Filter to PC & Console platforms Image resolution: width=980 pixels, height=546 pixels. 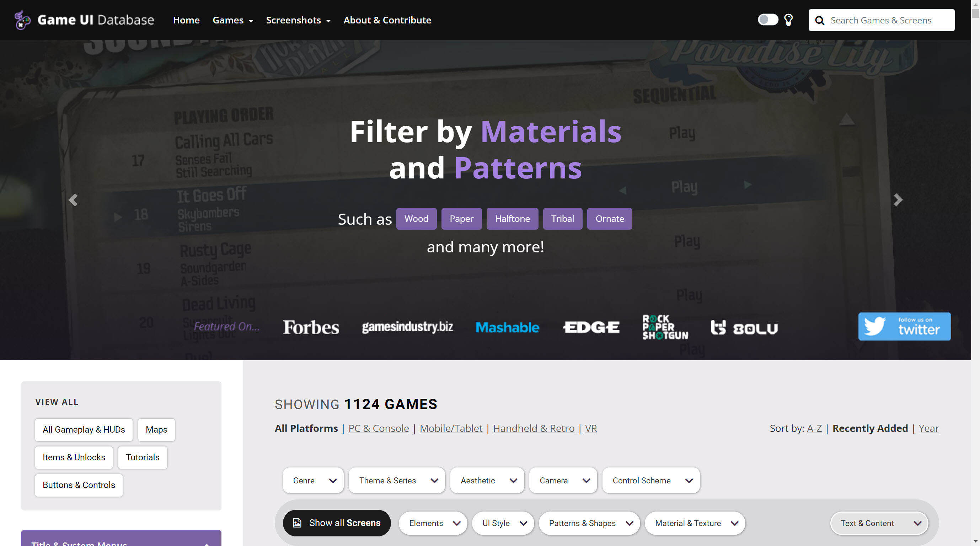tap(379, 428)
